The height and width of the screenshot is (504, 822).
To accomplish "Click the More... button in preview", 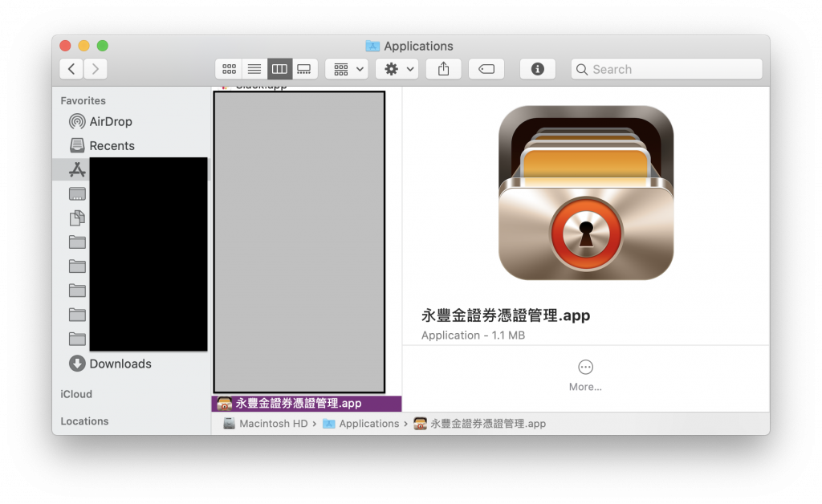I will tap(585, 376).
